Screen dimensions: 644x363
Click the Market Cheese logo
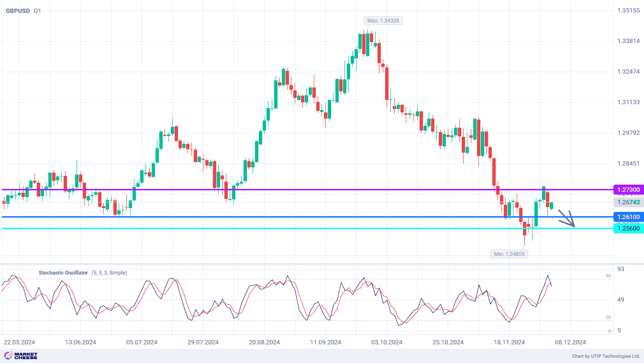coord(21,356)
